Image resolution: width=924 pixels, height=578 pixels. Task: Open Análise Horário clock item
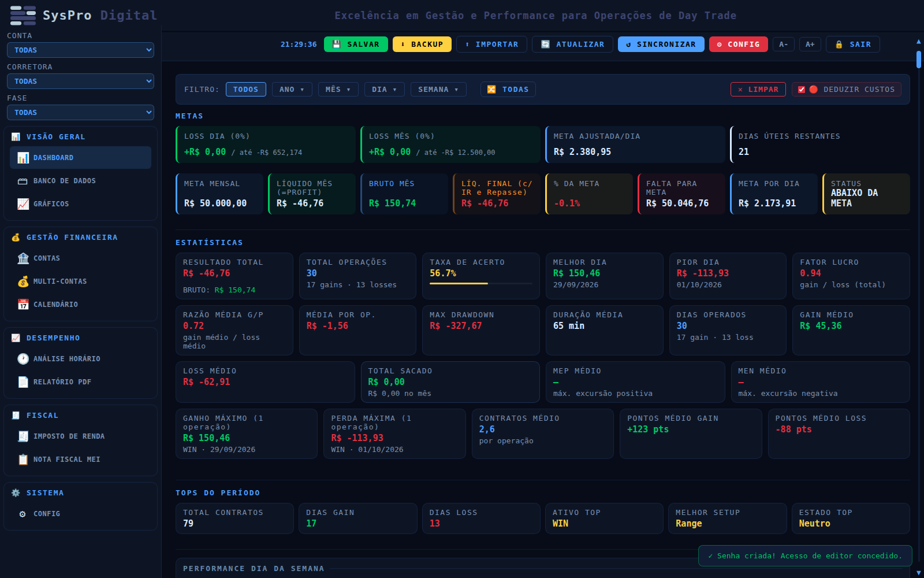80,359
